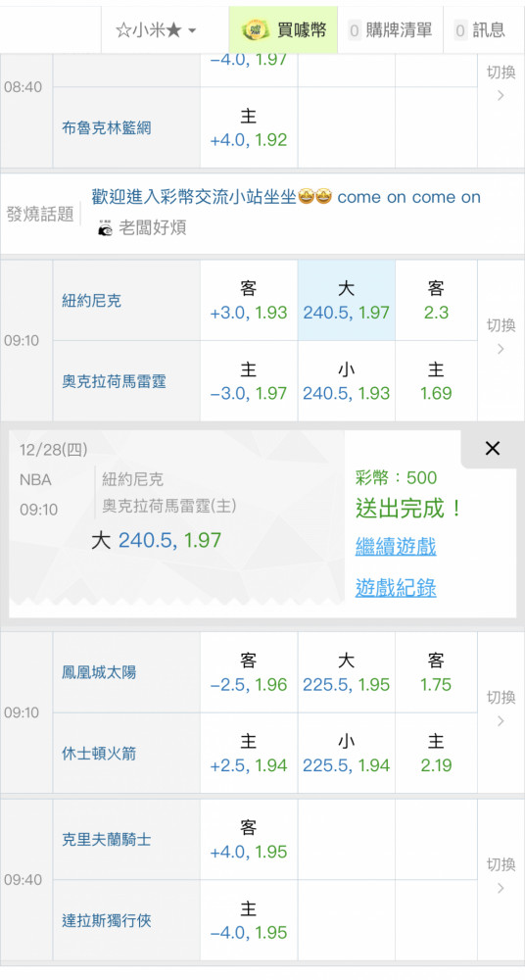
Task: Pick 客 −2.5, 1.96 spread for Suns
Action: (249, 672)
